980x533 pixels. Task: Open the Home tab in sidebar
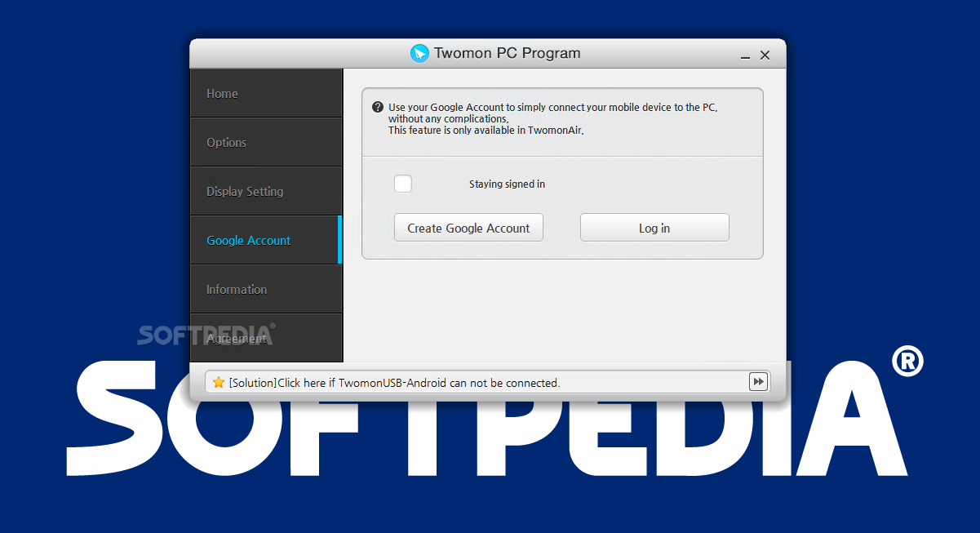[266, 93]
